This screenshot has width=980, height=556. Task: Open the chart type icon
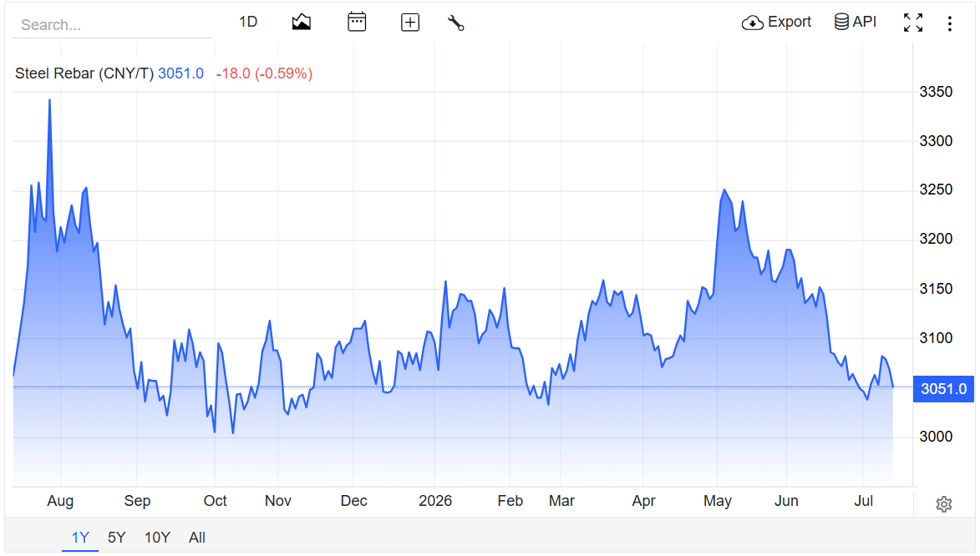tap(302, 23)
